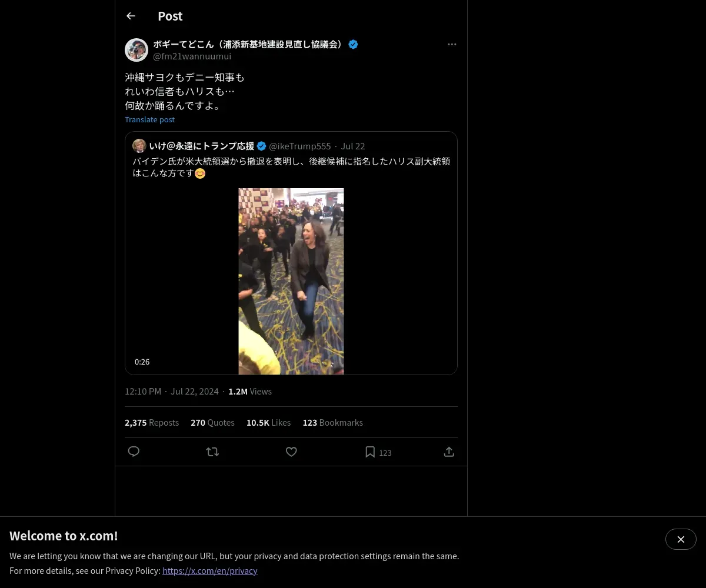Click the Translate post link
The image size is (706, 588).
click(x=149, y=119)
